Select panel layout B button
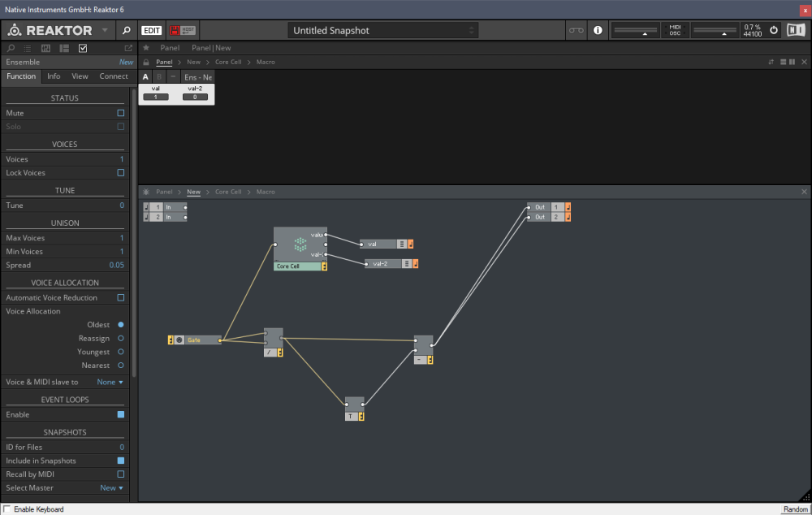Image resolution: width=812 pixels, height=515 pixels. [159, 76]
